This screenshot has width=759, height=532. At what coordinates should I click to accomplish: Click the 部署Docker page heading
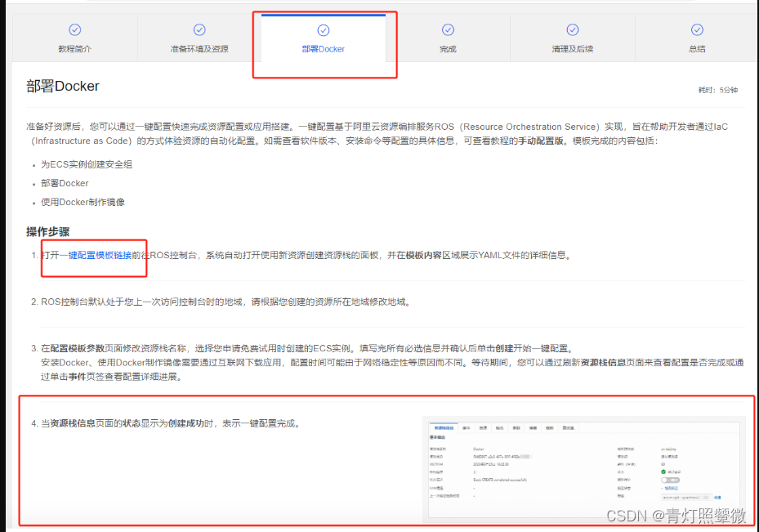63,86
